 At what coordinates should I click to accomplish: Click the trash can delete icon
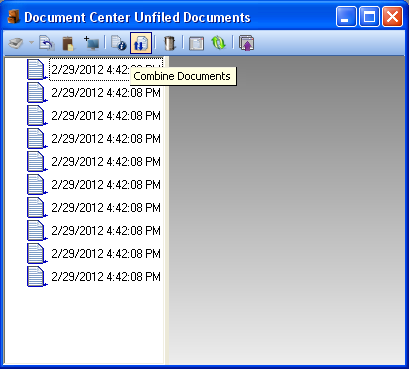(169, 43)
